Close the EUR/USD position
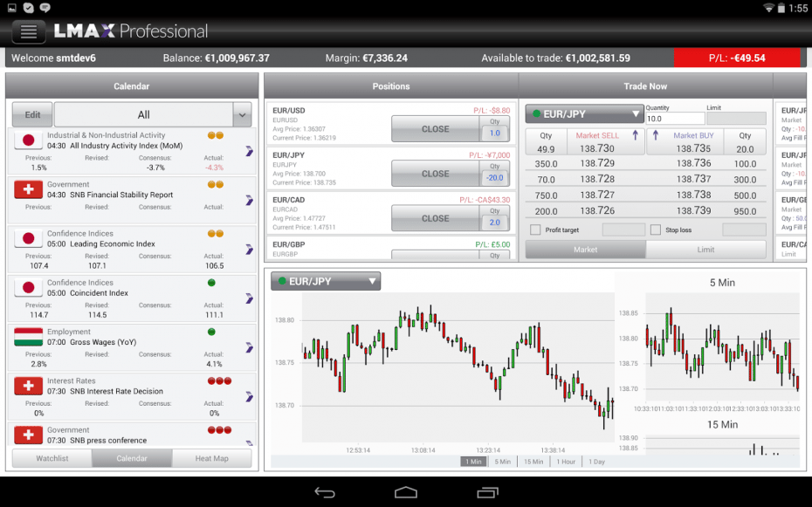The height and width of the screenshot is (507, 812). tap(435, 129)
